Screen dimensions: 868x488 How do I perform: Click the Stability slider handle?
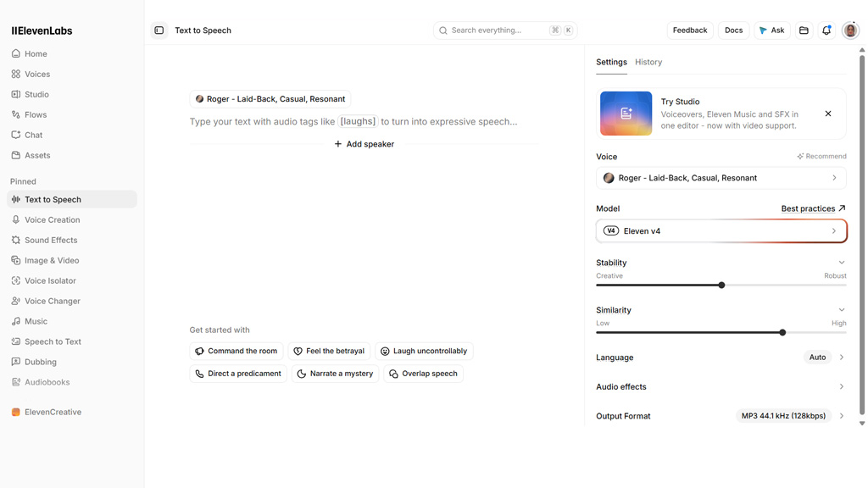tap(721, 286)
